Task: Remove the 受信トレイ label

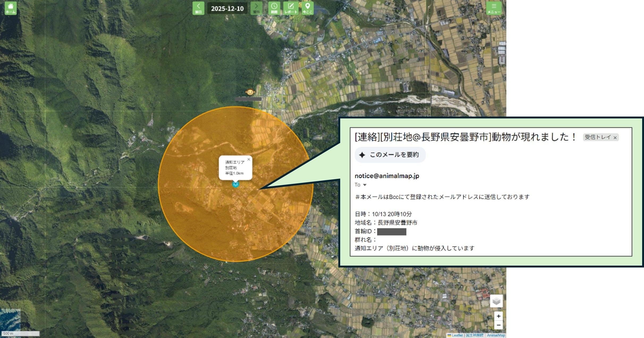Action: pyautogui.click(x=615, y=138)
